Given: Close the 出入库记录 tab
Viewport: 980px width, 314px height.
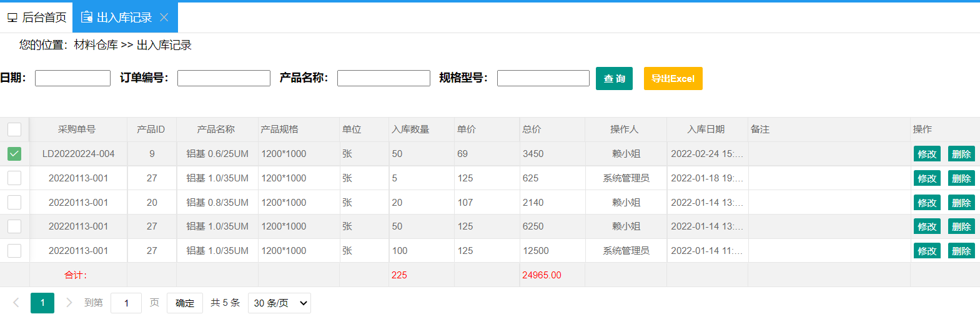Looking at the screenshot, I should 164,18.
